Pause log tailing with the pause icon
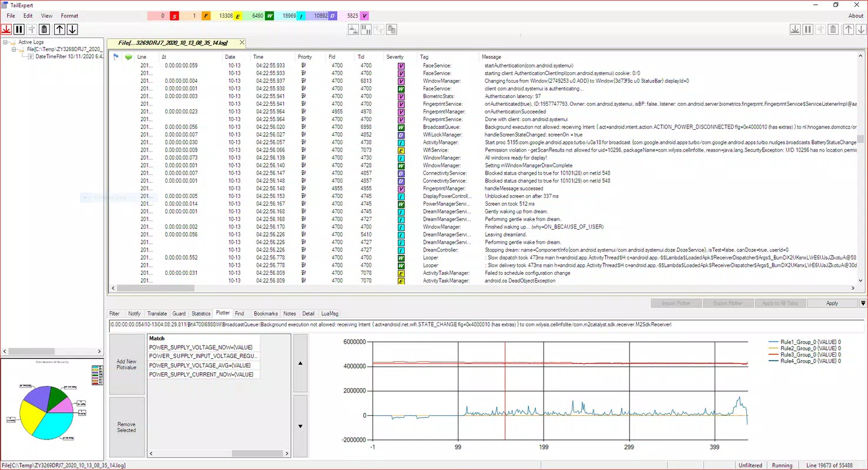 [19, 29]
